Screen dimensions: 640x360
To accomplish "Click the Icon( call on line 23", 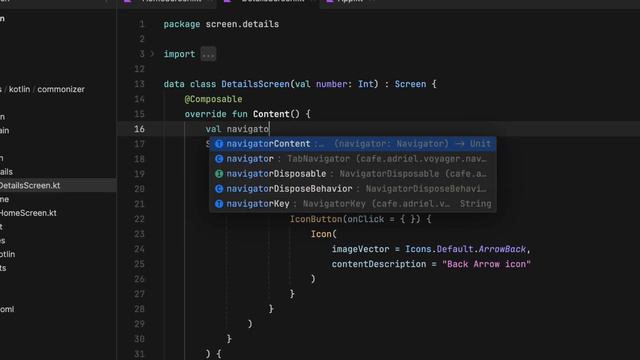I will point(324,234).
